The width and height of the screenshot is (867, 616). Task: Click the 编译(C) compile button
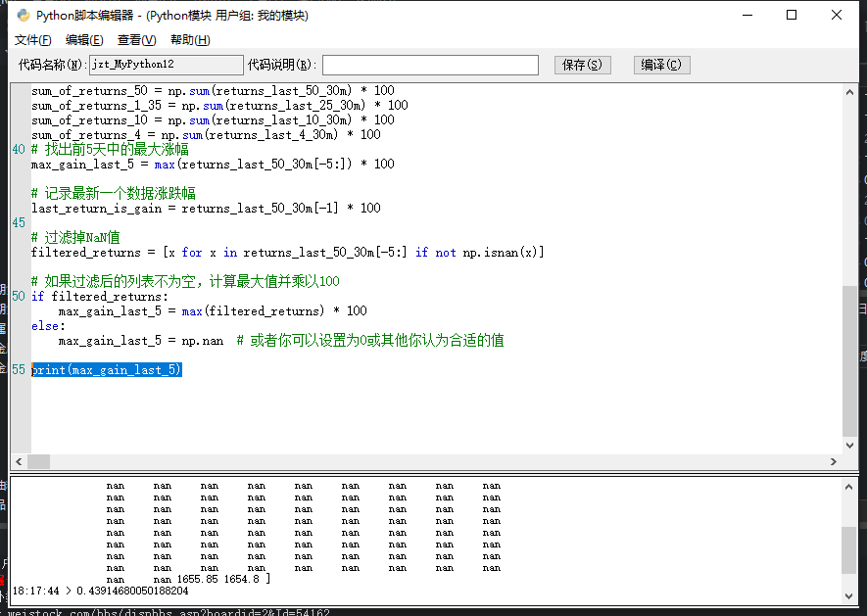pyautogui.click(x=661, y=65)
